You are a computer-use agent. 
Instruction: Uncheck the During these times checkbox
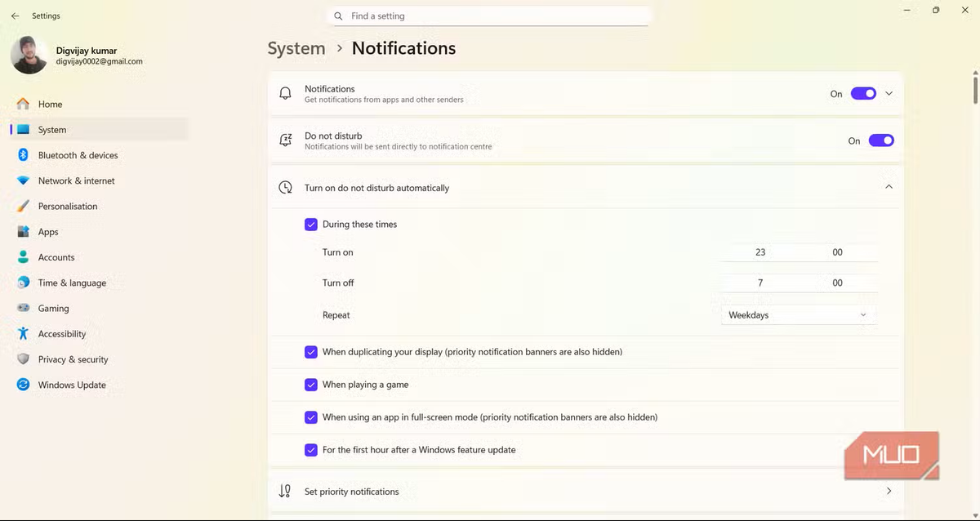(311, 225)
